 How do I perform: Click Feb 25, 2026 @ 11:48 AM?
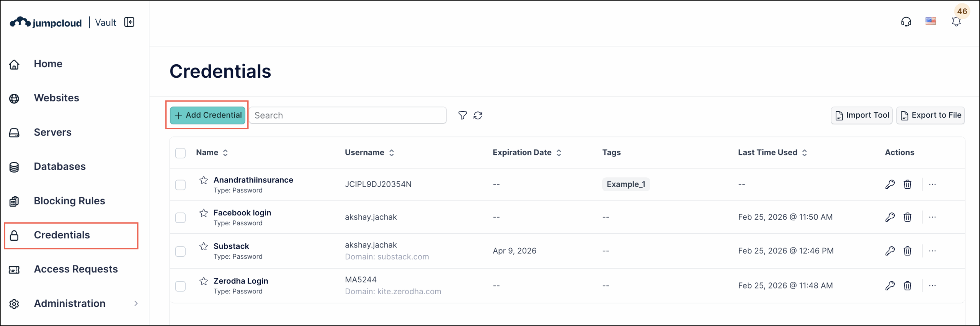[x=786, y=286]
